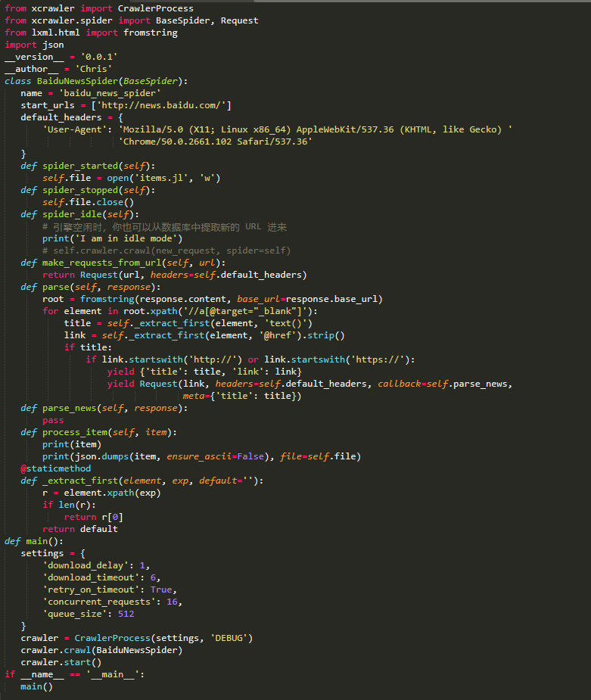
Task: Click the method name 'spider_stopped'
Action: [x=80, y=190]
